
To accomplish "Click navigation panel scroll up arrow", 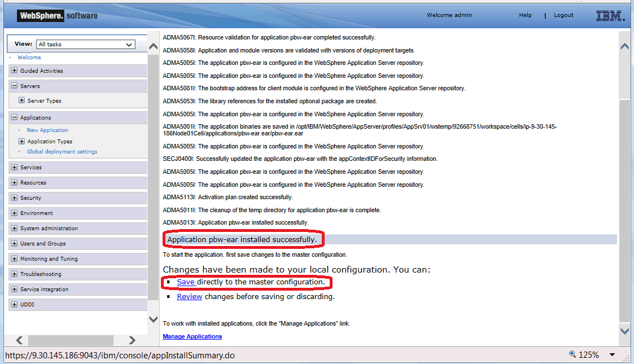I will click(153, 46).
